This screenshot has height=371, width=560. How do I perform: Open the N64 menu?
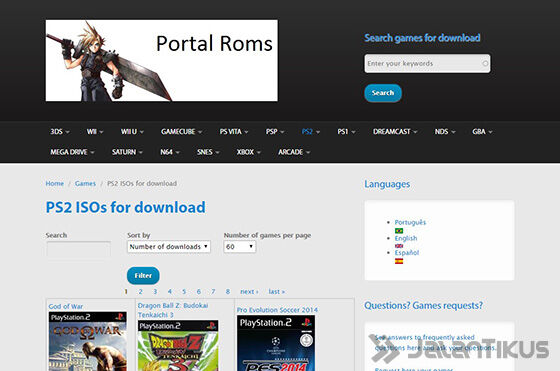(x=170, y=152)
